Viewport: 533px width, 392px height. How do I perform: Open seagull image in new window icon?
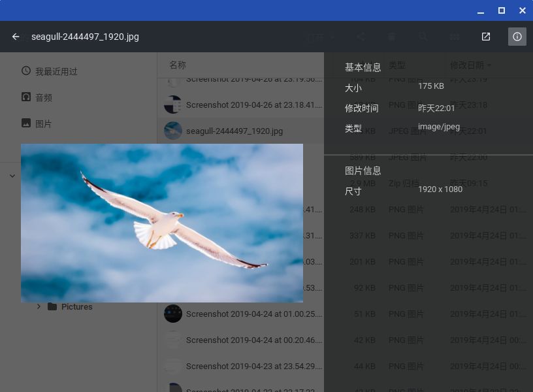coord(486,37)
